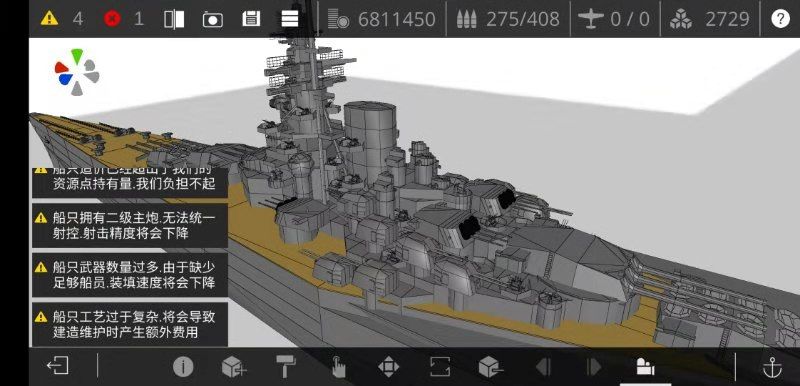The height and width of the screenshot is (386, 800).
Task: Launch the ship with the anchor icon
Action: (x=772, y=367)
